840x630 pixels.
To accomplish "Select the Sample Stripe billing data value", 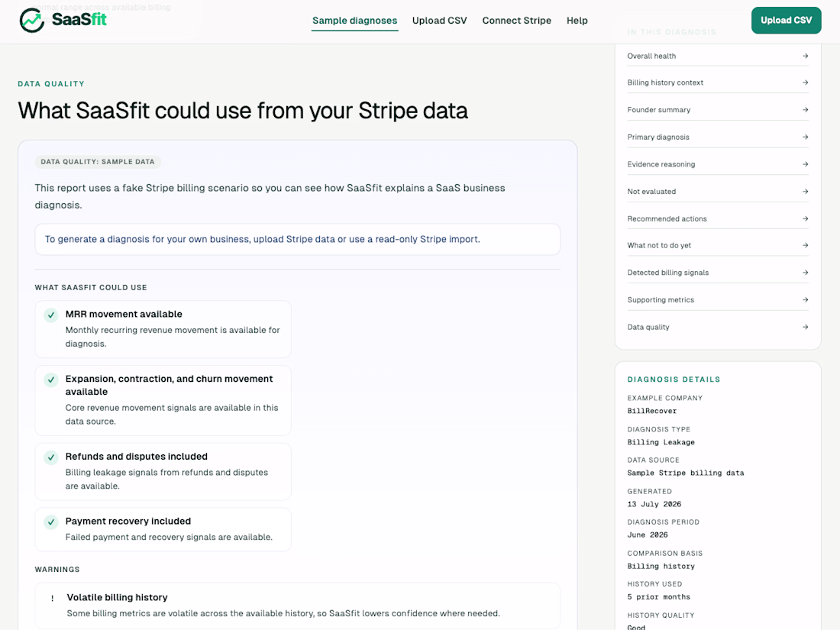I will coord(686,473).
